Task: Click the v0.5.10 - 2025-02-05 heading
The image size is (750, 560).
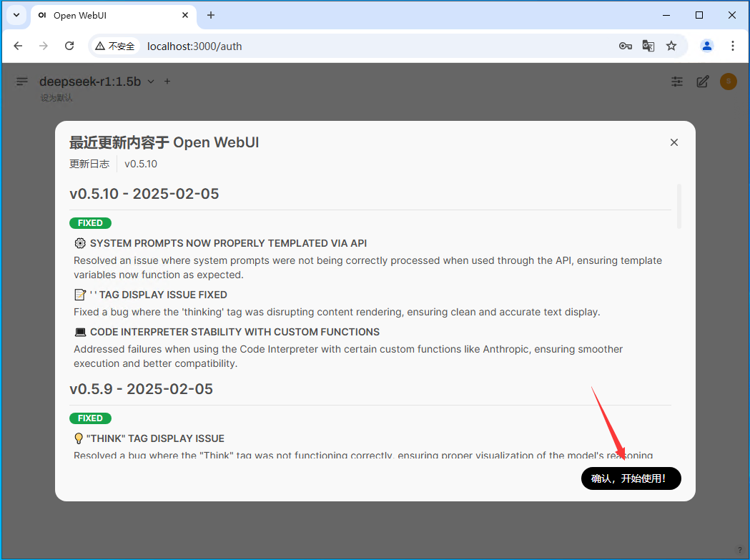Action: pos(144,194)
